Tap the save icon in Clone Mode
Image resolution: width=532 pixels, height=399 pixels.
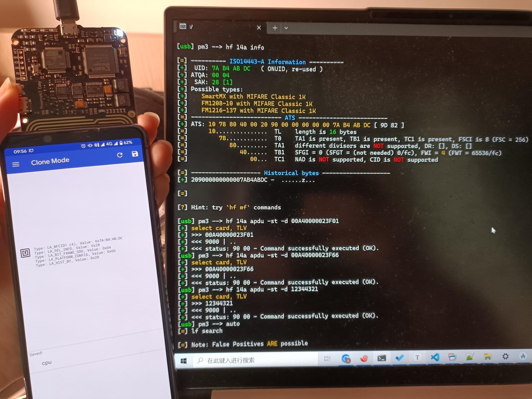point(135,154)
